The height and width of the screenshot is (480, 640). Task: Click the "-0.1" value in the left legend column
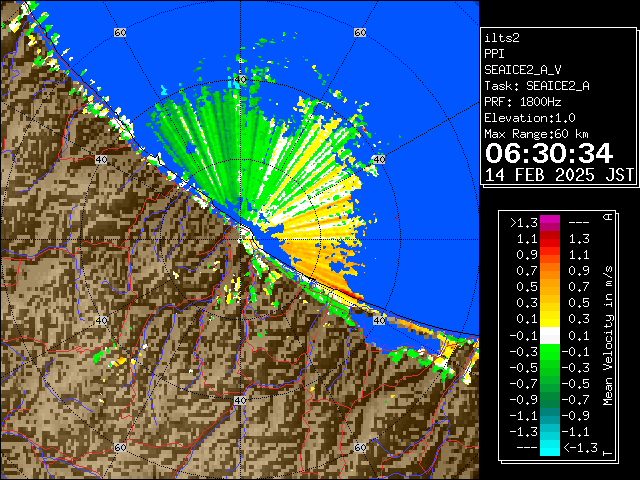[x=524, y=336]
